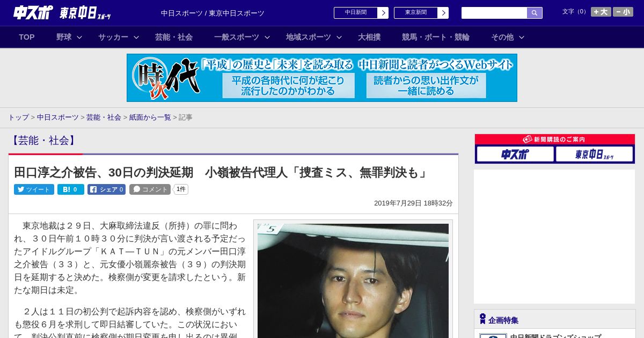Screen dimensions: 644x338
Task: Click arrow next to 中日新聞 button
Action: (x=383, y=13)
